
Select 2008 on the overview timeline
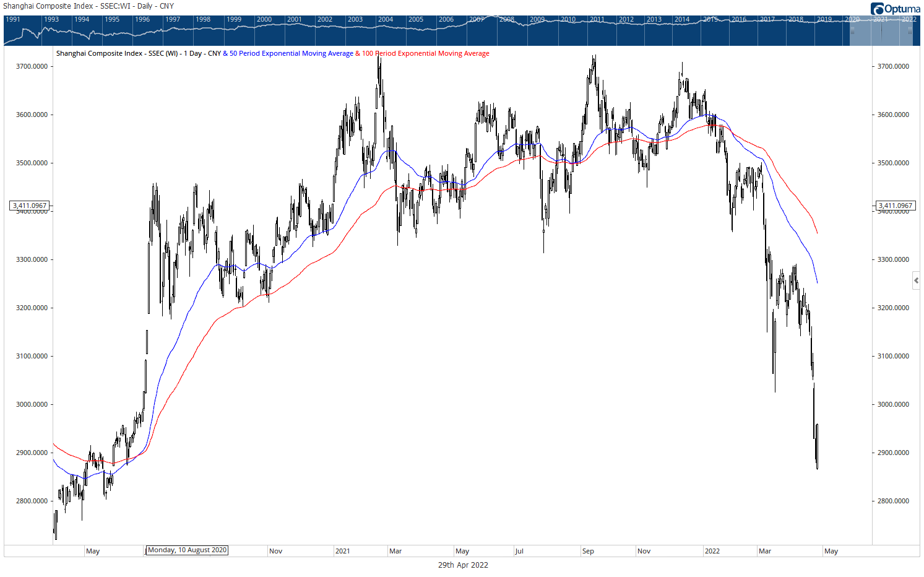pos(506,19)
